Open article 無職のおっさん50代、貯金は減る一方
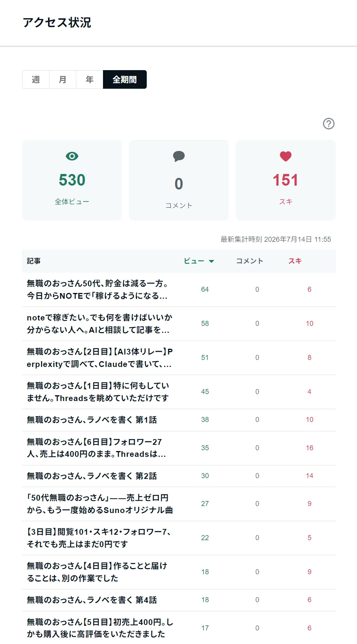 (x=97, y=289)
